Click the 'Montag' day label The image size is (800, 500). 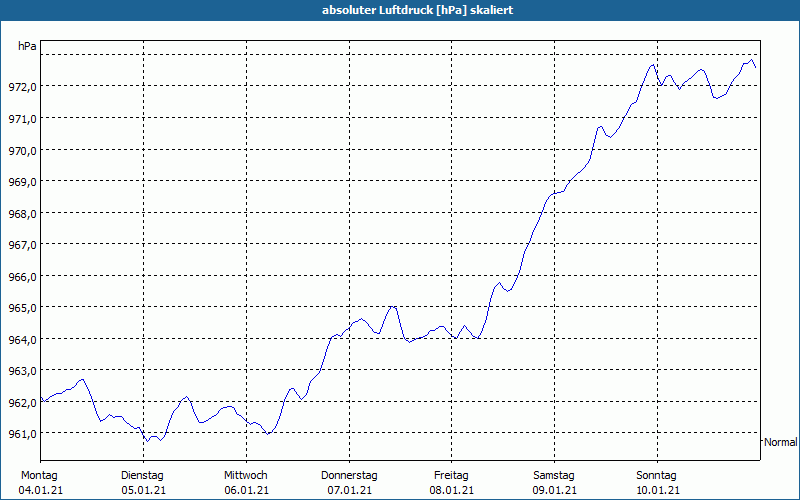pos(39,476)
